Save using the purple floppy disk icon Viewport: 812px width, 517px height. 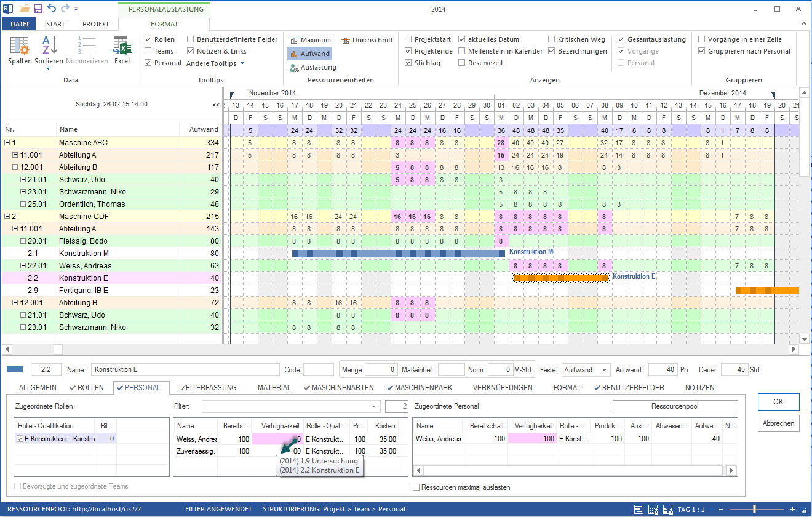coord(38,9)
